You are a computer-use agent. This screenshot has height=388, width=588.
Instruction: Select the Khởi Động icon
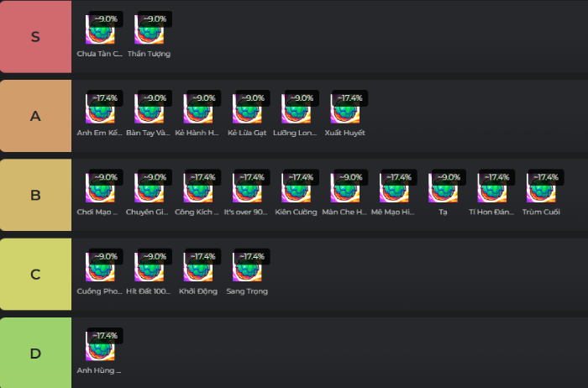198,268
